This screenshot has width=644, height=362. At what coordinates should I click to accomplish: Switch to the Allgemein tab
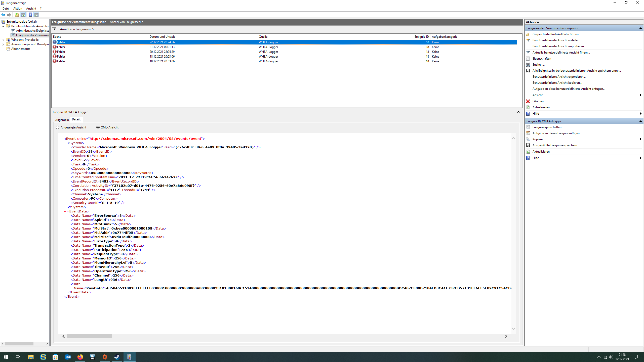pos(62,120)
